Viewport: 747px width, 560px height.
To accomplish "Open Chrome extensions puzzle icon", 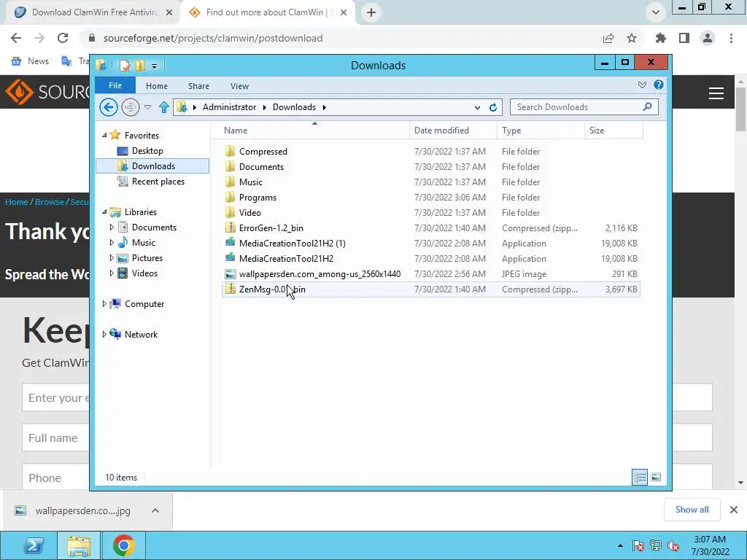I will [661, 38].
